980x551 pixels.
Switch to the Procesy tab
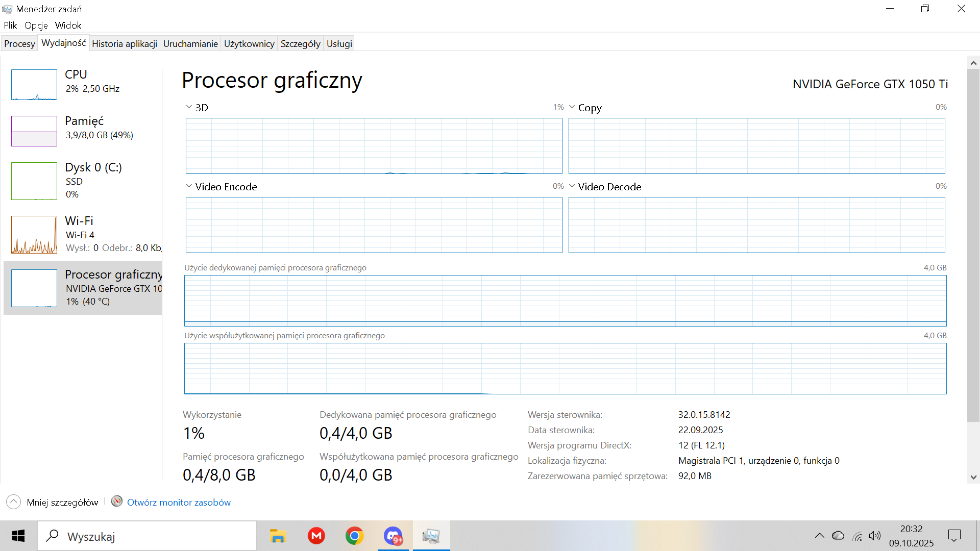tap(19, 44)
